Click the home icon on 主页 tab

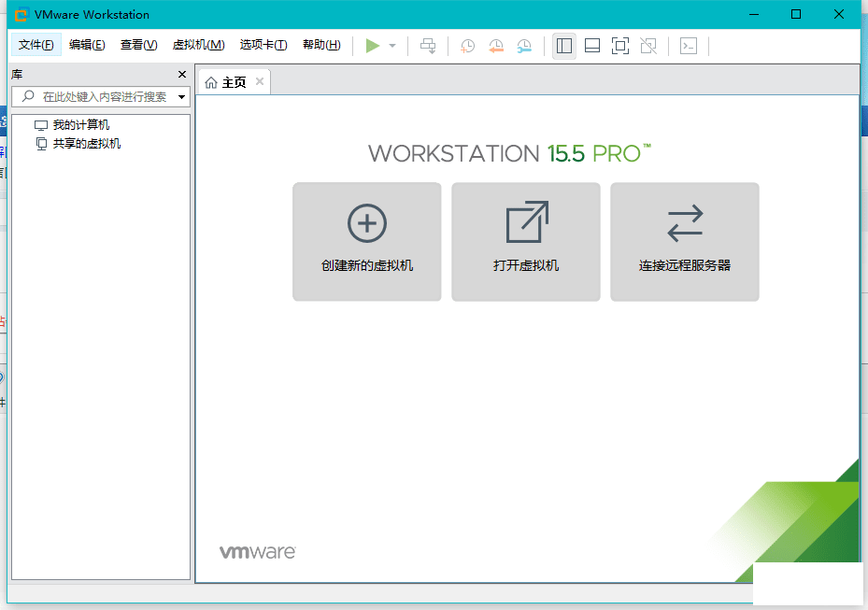click(x=211, y=82)
